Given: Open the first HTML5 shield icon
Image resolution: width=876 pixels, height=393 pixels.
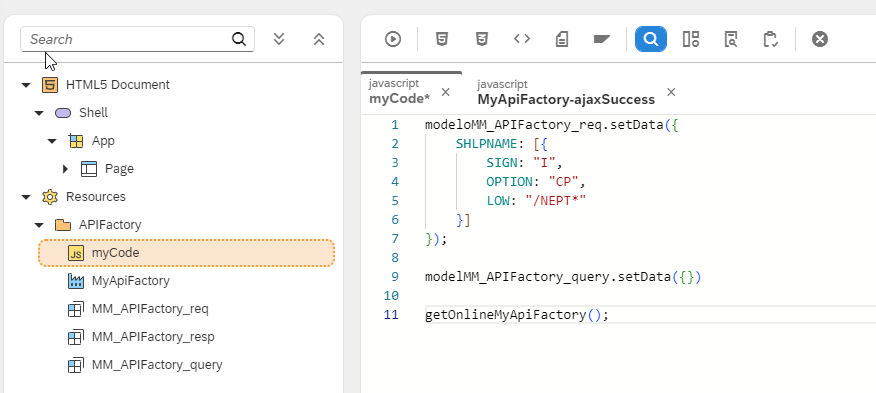Looking at the screenshot, I should [442, 39].
